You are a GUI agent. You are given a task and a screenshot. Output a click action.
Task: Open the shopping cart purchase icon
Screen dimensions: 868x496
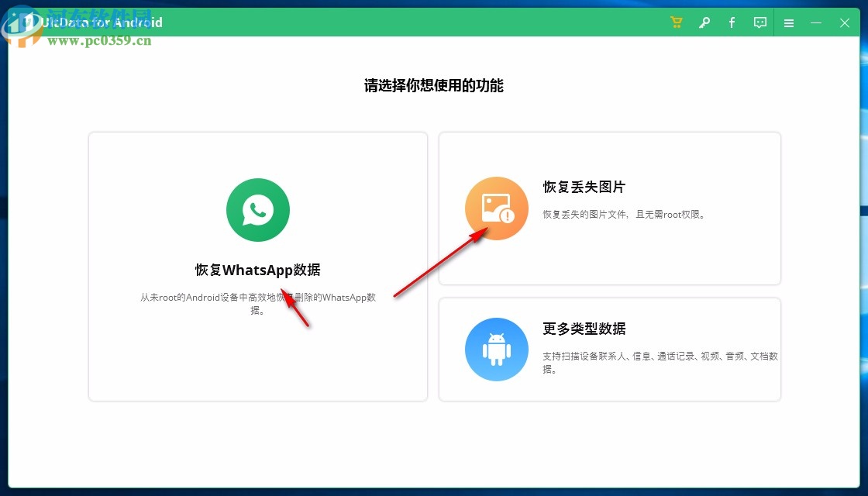coord(676,22)
